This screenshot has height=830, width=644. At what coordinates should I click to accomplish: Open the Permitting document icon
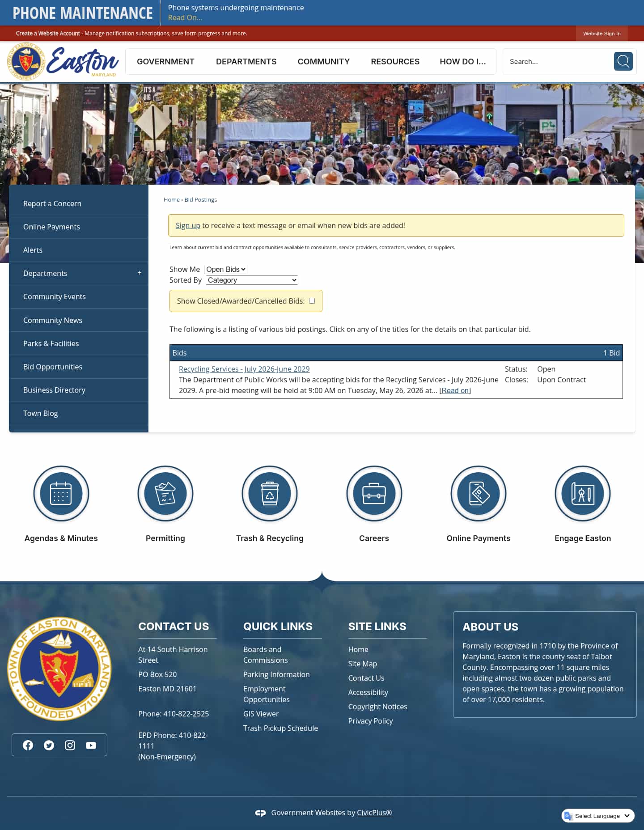(x=165, y=494)
